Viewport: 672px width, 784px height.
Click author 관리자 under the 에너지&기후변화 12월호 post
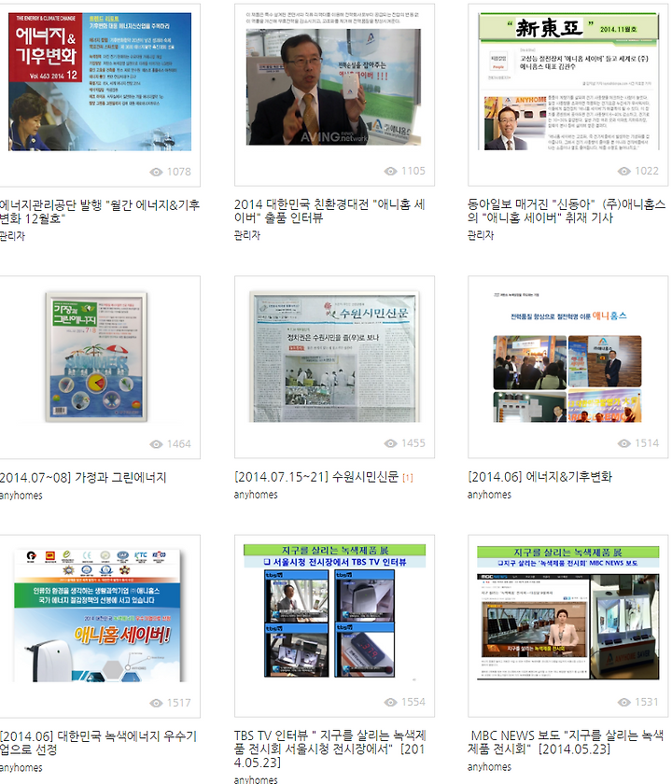click(x=12, y=236)
